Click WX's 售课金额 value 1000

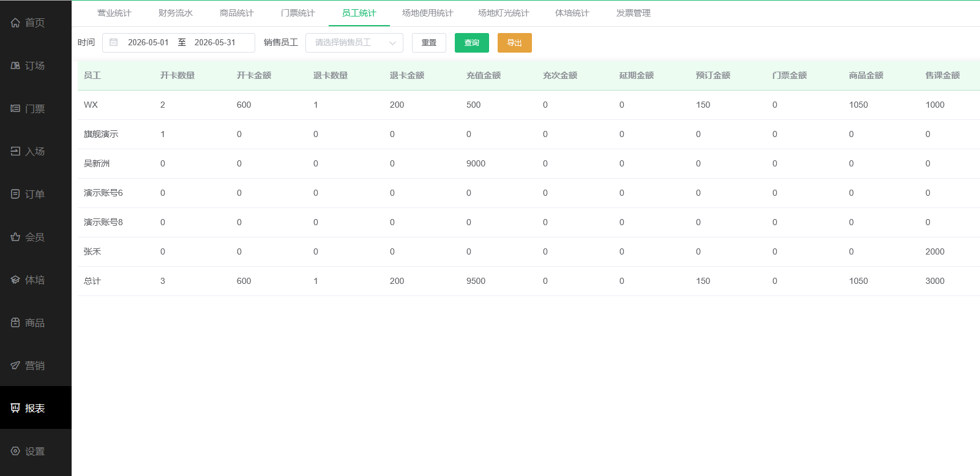pos(935,105)
